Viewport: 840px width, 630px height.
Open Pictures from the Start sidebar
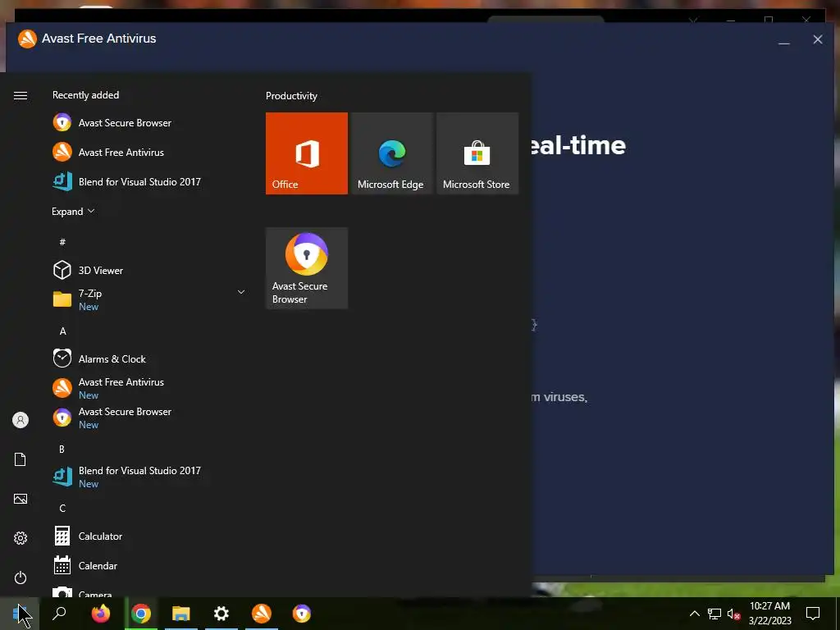(x=21, y=499)
